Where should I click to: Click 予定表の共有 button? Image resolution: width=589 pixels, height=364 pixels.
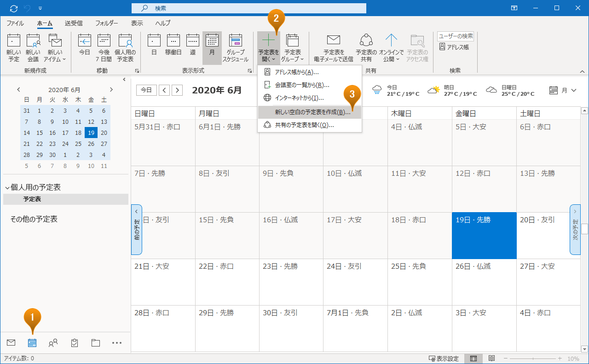[366, 48]
